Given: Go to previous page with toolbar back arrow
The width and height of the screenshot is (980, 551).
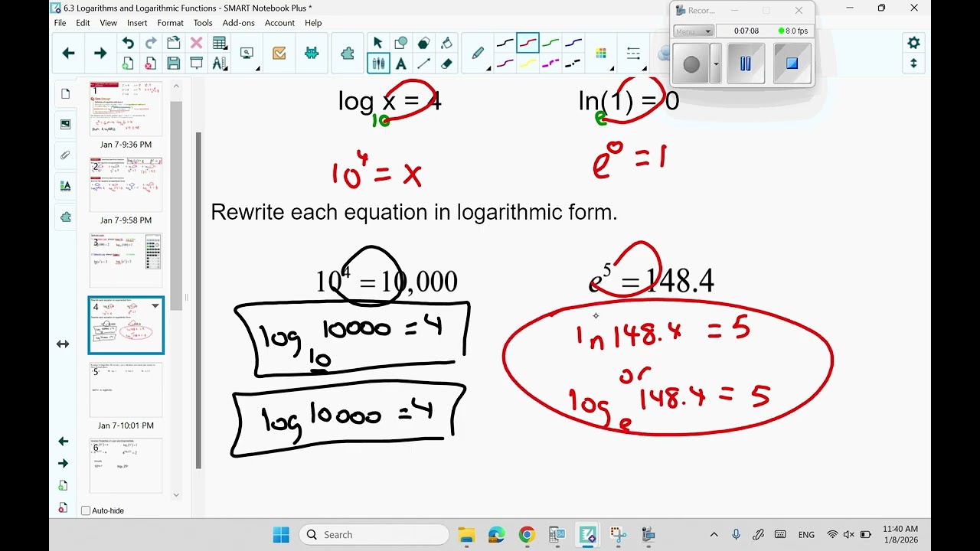Looking at the screenshot, I should coord(68,53).
